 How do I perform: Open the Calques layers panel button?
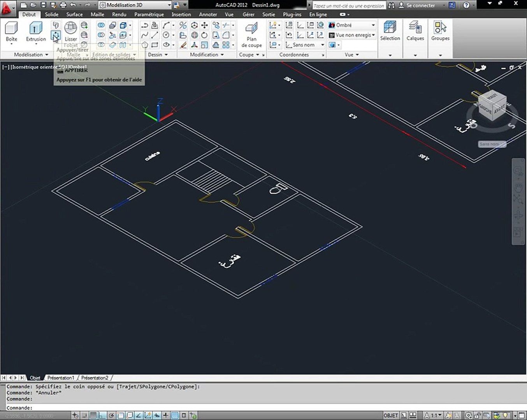(415, 28)
